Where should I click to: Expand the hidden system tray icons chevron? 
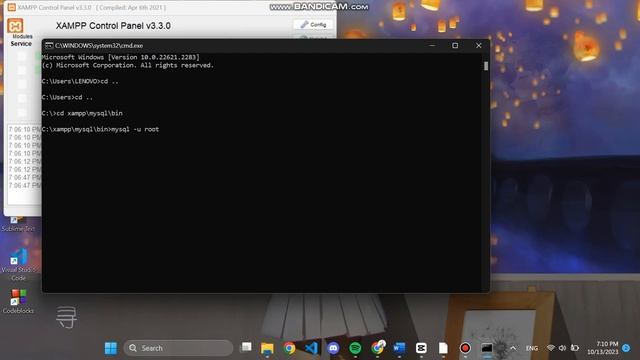(513, 348)
